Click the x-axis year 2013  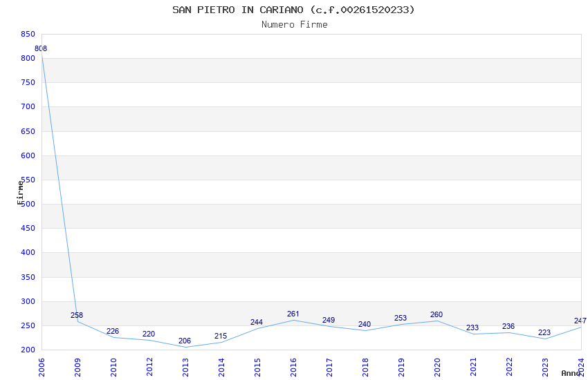[x=185, y=368]
